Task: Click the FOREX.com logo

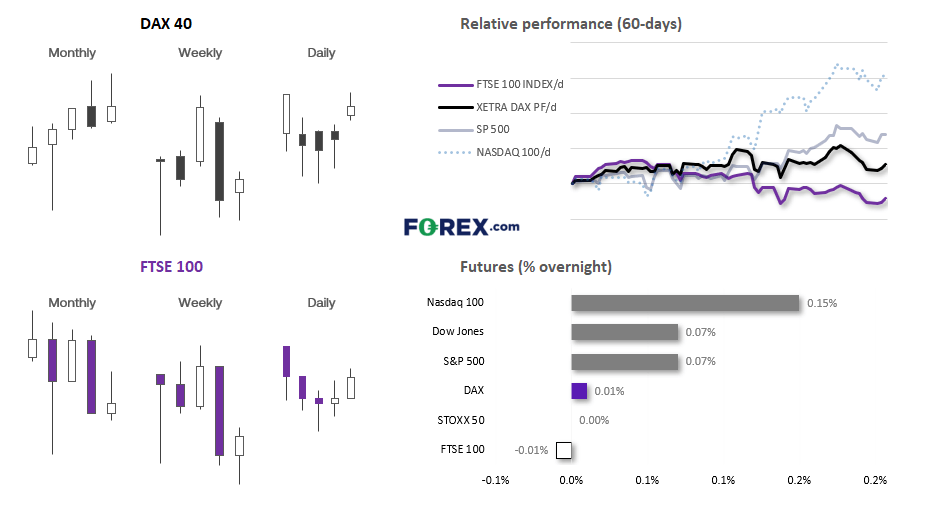Action: pyautogui.click(x=461, y=227)
